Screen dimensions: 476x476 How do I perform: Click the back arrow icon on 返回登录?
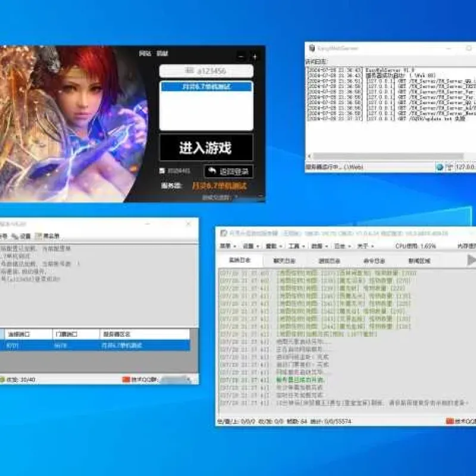[x=212, y=171]
